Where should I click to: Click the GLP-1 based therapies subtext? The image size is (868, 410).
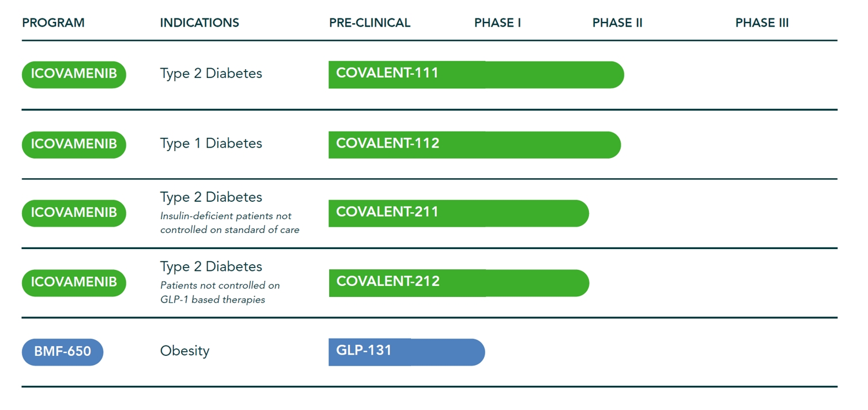point(219,292)
